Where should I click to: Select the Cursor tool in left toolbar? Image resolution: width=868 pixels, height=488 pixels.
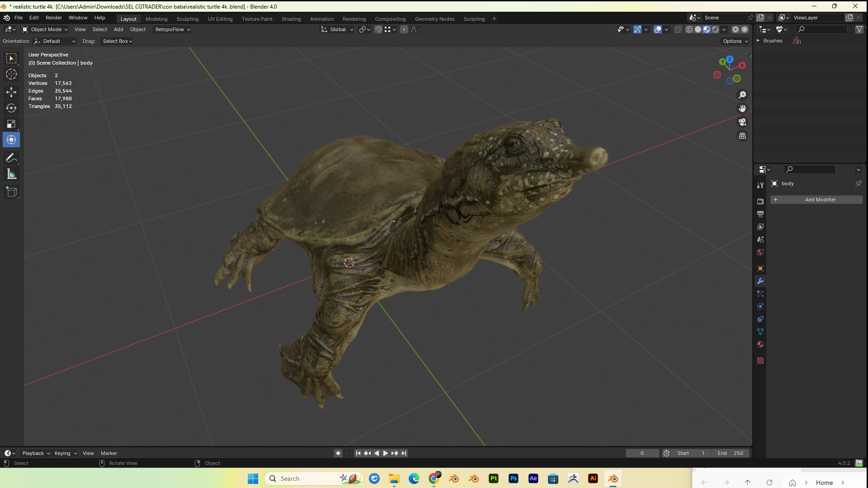point(11,74)
